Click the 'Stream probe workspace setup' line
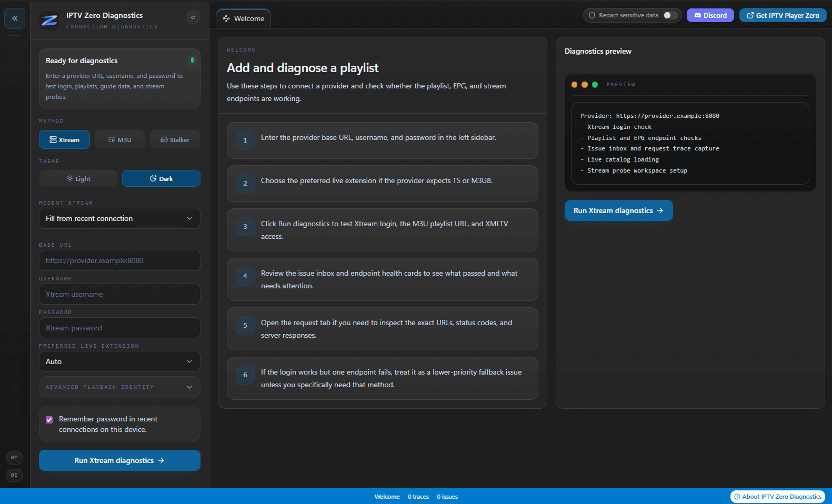The image size is (832, 504). (634, 170)
